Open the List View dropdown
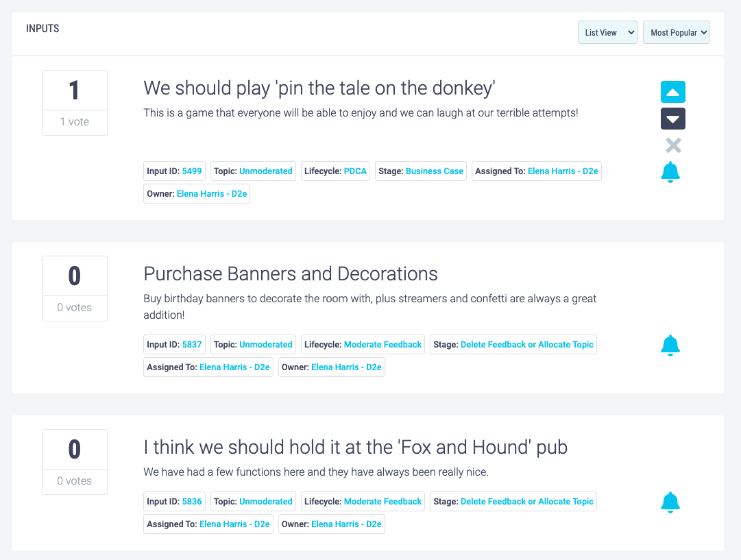Viewport: 741px width, 560px height. click(x=607, y=32)
